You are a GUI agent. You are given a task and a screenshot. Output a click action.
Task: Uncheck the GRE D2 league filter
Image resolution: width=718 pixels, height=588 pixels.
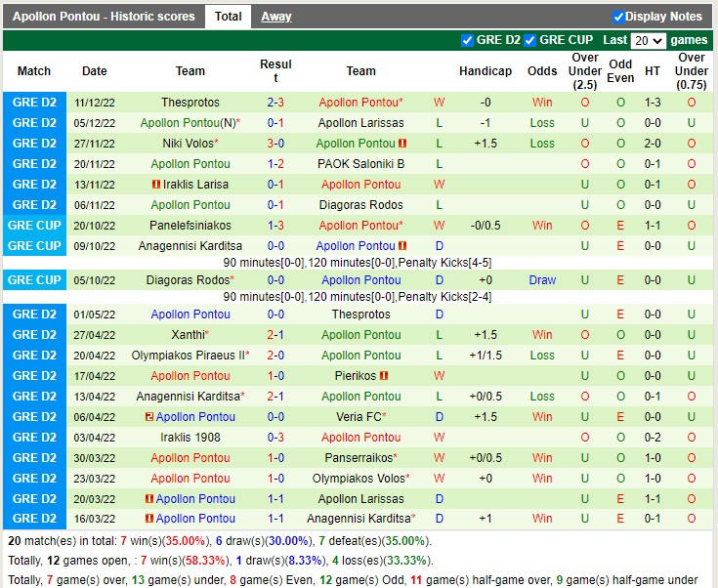pos(467,40)
